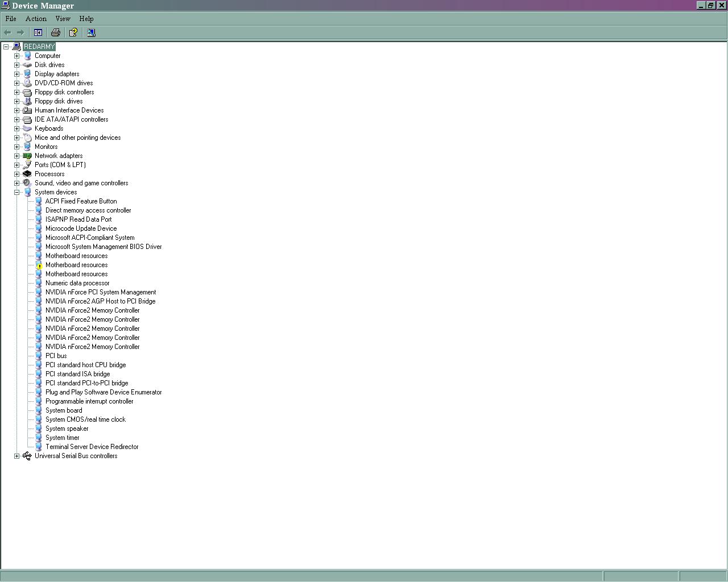Collapse the System devices node
728x582 pixels.
(x=16, y=192)
